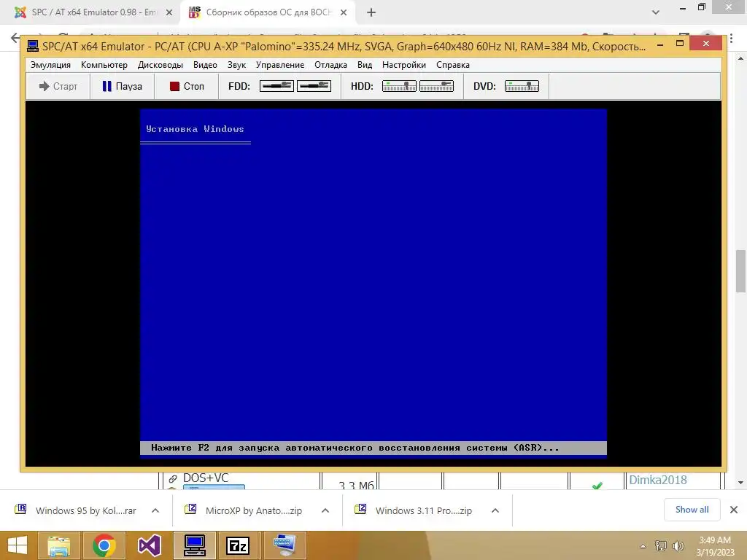Image resolution: width=747 pixels, height=560 pixels.
Task: Open 7-Zip from taskbar
Action: pos(239,545)
